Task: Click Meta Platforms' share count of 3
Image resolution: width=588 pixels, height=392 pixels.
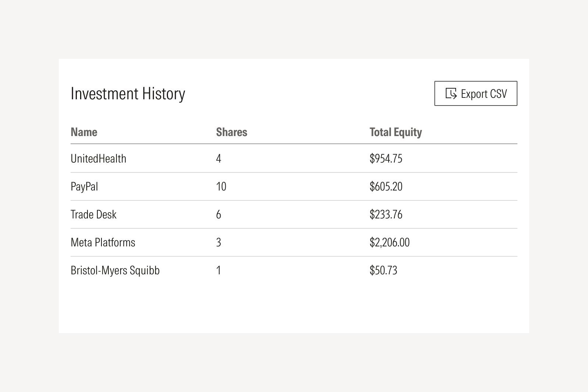Action: (x=219, y=242)
